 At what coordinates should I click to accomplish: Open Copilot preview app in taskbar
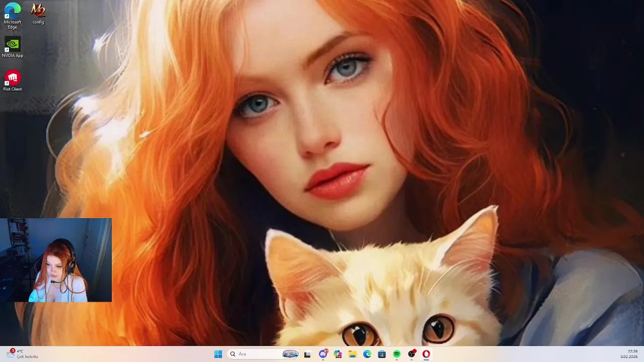[338, 354]
